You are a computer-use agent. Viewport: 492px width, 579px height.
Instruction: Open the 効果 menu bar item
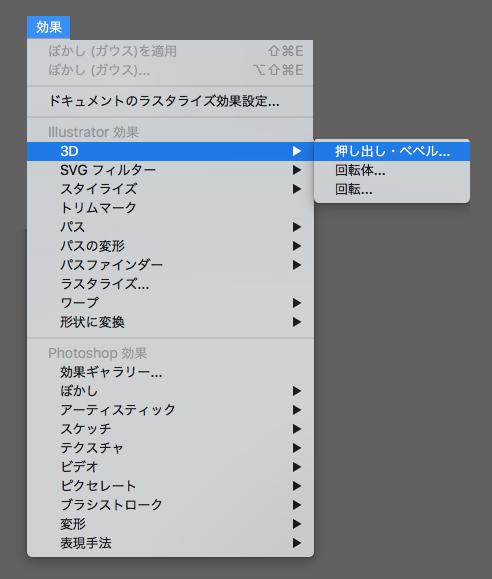(48, 27)
